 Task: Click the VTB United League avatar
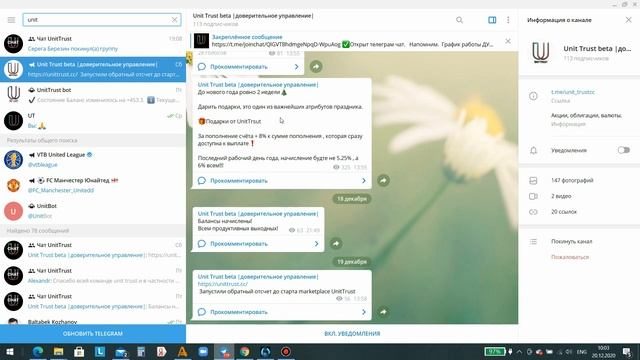[13, 160]
